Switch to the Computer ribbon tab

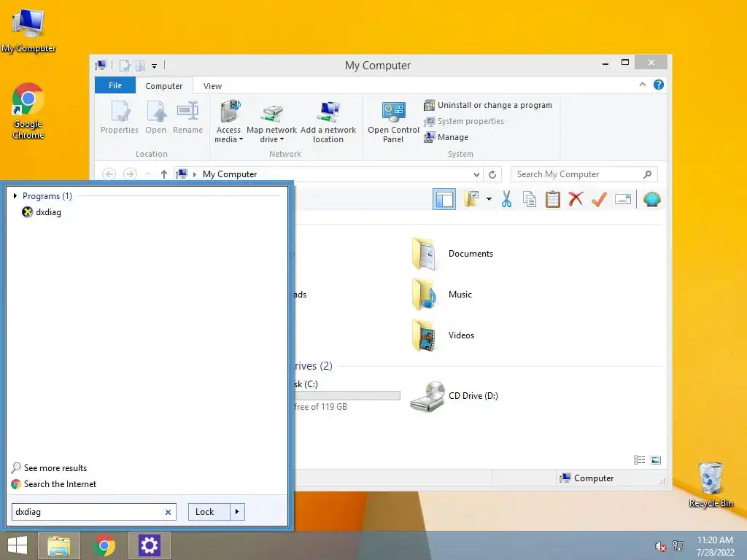(164, 86)
